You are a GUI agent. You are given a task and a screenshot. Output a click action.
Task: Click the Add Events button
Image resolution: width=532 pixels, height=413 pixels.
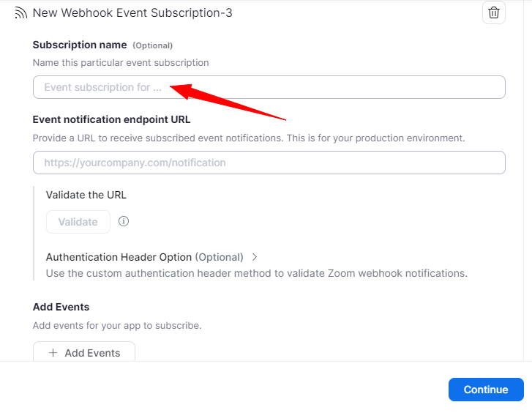coord(84,352)
